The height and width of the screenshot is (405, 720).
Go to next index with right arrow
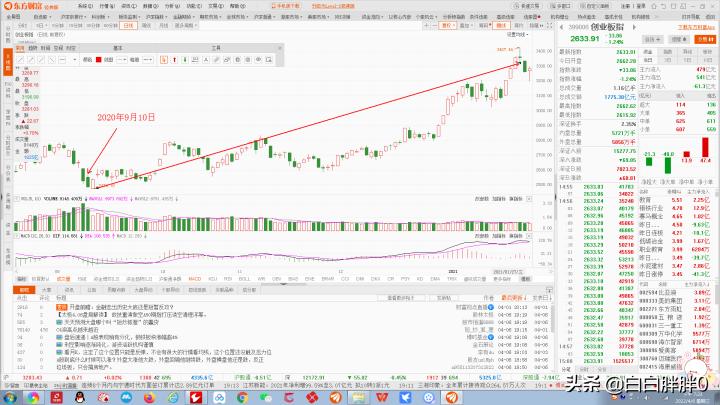point(635,28)
